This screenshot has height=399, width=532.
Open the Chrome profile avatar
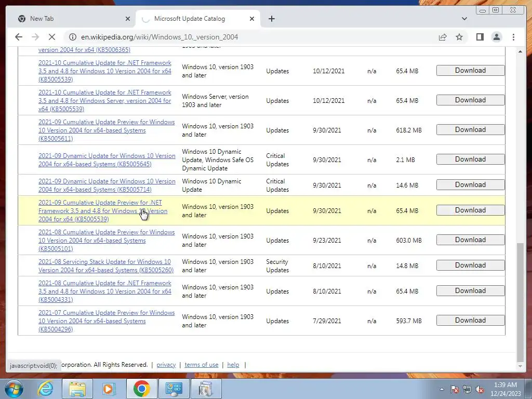tap(497, 37)
